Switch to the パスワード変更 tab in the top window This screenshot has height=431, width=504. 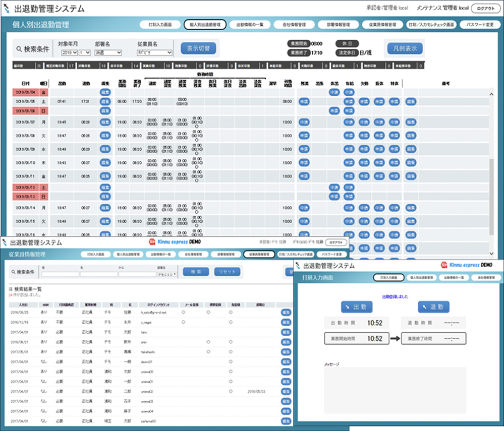[x=477, y=24]
